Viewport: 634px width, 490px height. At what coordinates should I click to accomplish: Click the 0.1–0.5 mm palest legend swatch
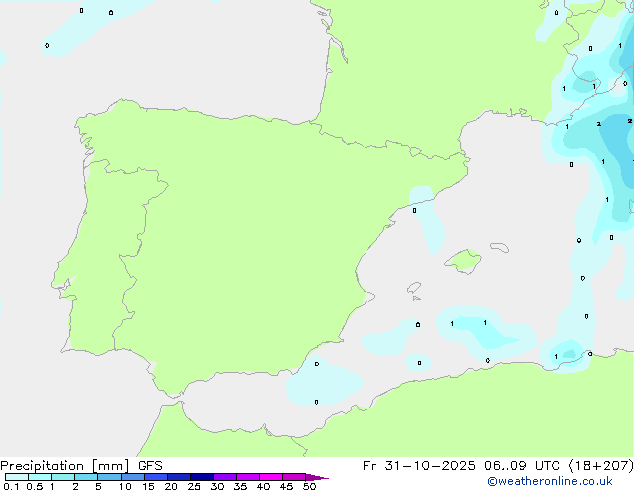(17, 477)
